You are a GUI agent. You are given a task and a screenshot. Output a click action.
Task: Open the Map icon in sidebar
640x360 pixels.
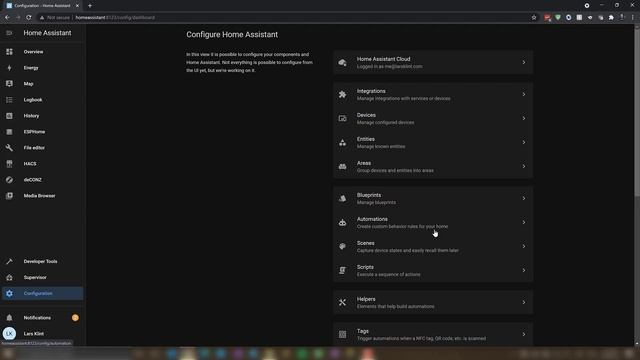9,84
